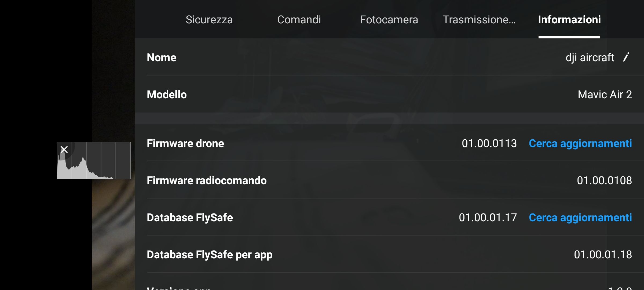Tap the pencil icon to rename aircraft
The image size is (644, 290).
click(x=626, y=57)
